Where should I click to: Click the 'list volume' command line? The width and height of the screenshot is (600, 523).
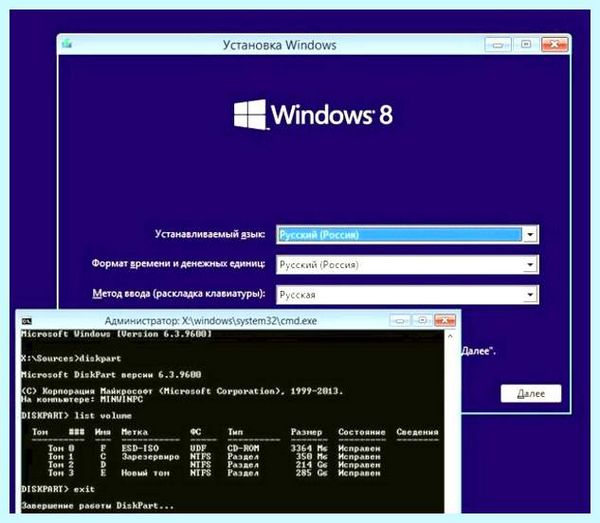[77, 415]
